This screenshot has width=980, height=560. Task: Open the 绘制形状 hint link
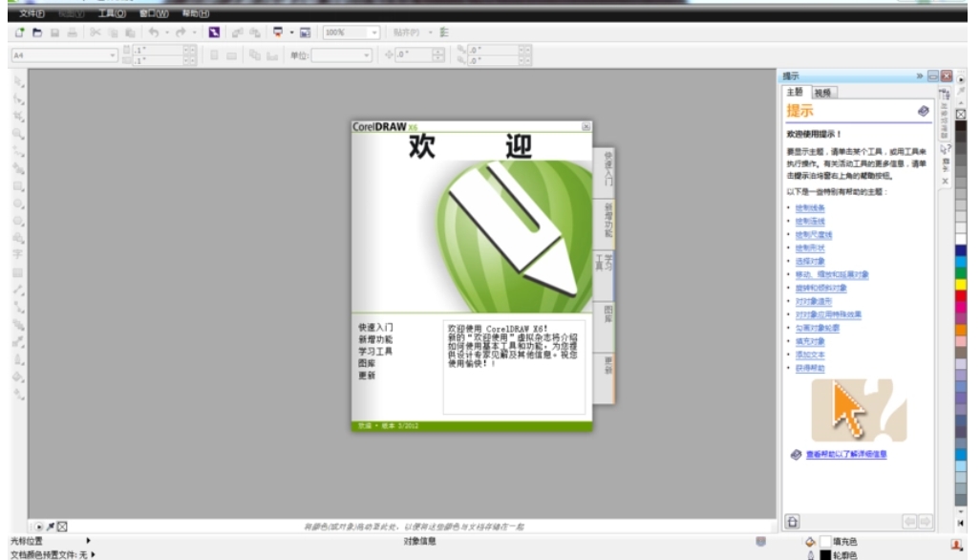[x=810, y=248]
